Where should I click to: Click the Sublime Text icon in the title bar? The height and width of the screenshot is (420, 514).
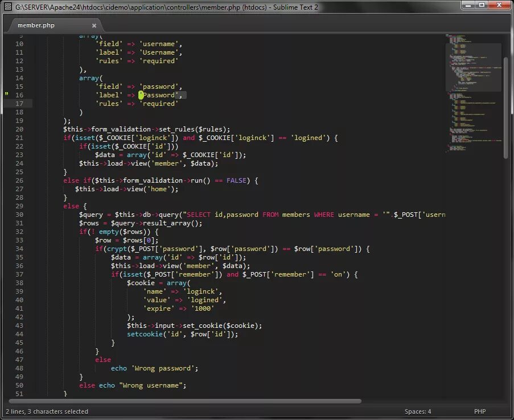(6, 6)
